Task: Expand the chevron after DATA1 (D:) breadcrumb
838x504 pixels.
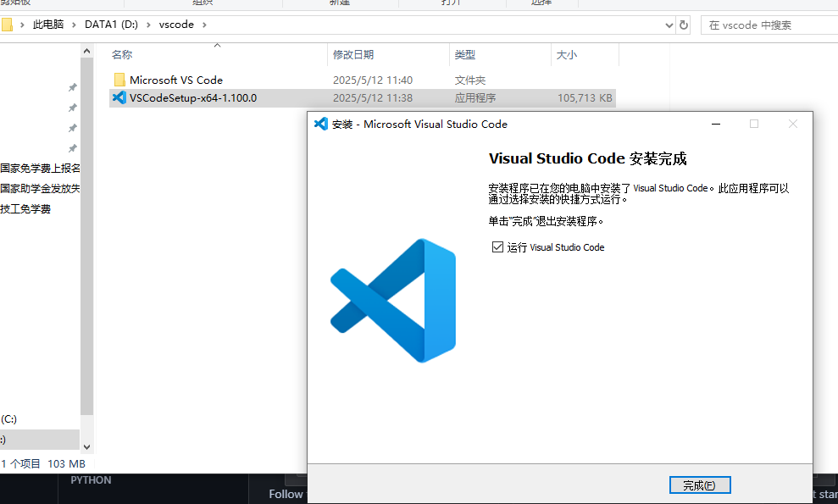Action: tap(148, 25)
